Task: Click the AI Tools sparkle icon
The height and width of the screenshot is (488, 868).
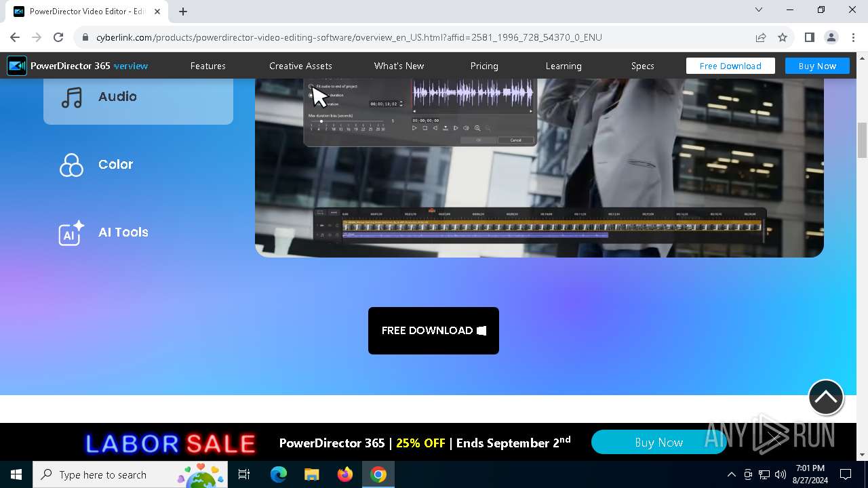Action: click(71, 232)
